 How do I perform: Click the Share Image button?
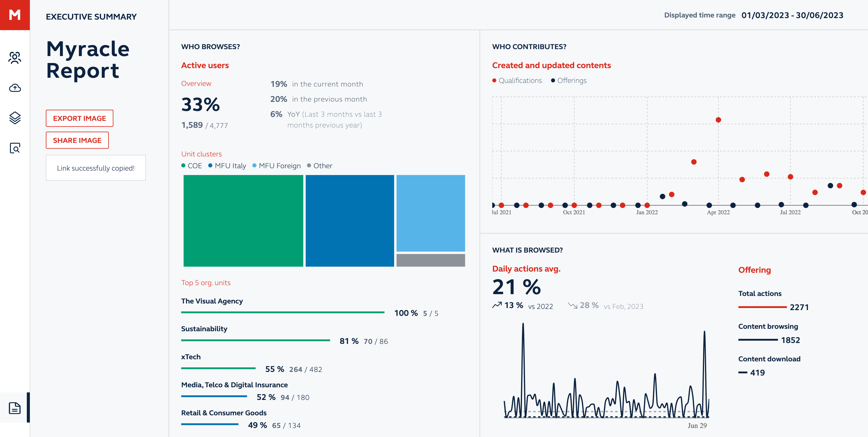point(77,140)
